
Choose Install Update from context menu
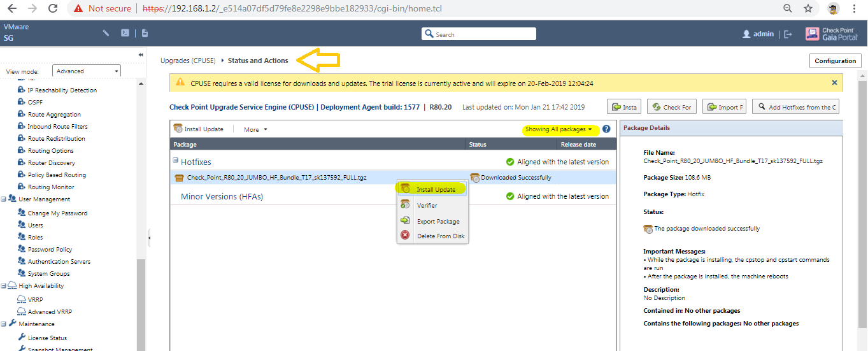point(432,189)
